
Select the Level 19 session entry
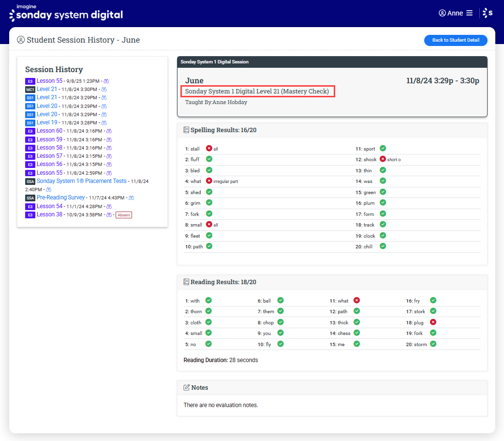point(47,122)
